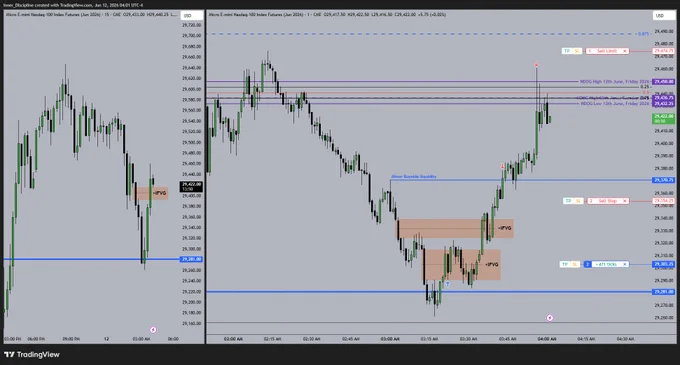Select the Minor Buyside Liquidity label
The height and width of the screenshot is (365, 680).
[414, 177]
